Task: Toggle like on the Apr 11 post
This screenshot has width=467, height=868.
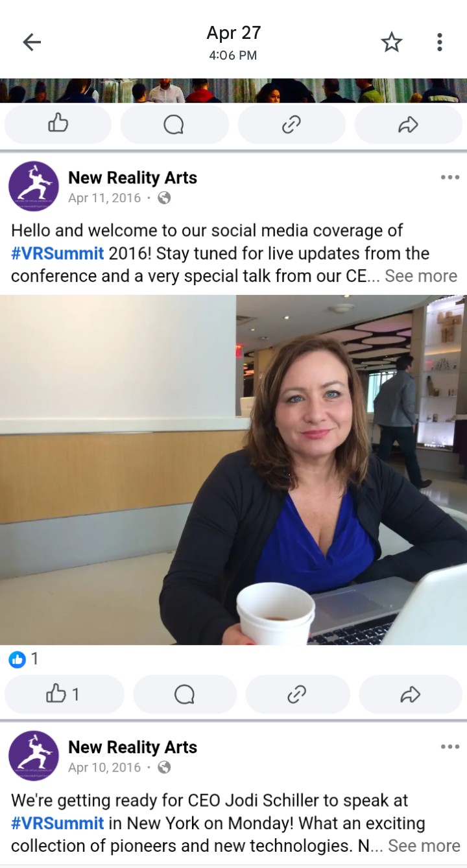Action: coord(64,695)
